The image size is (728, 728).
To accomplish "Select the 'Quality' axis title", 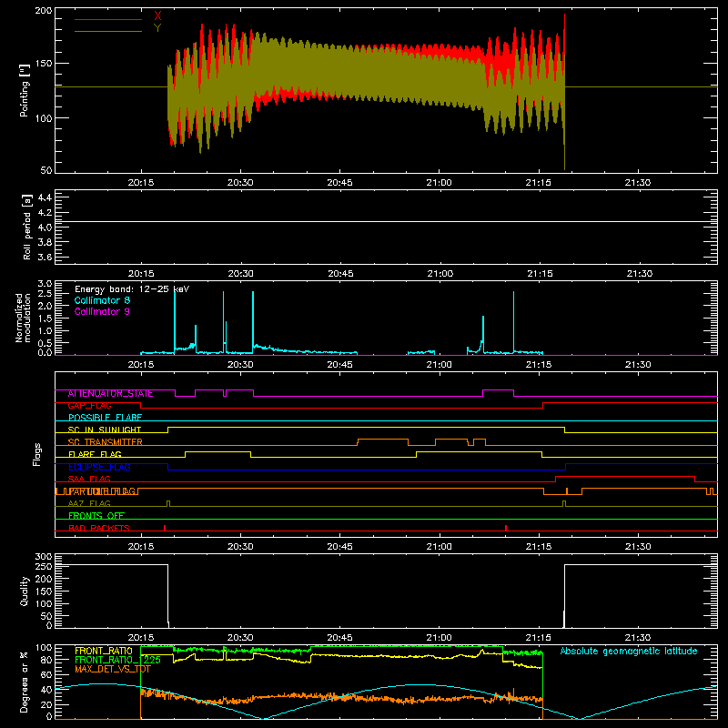I will coord(25,591).
